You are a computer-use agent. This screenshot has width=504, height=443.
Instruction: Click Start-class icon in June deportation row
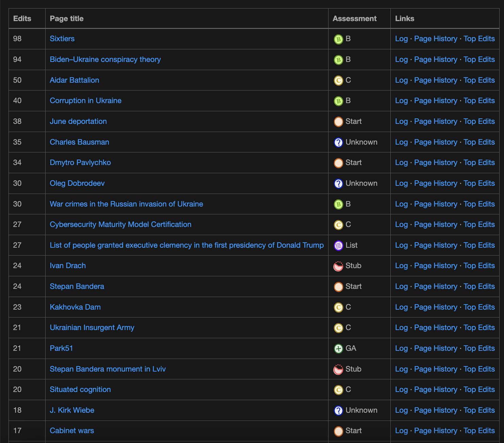[338, 122]
